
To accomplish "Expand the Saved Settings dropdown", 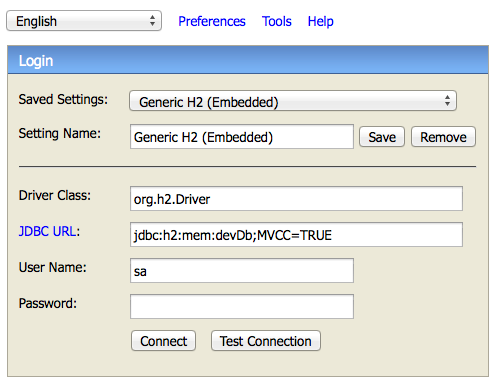I will point(293,101).
